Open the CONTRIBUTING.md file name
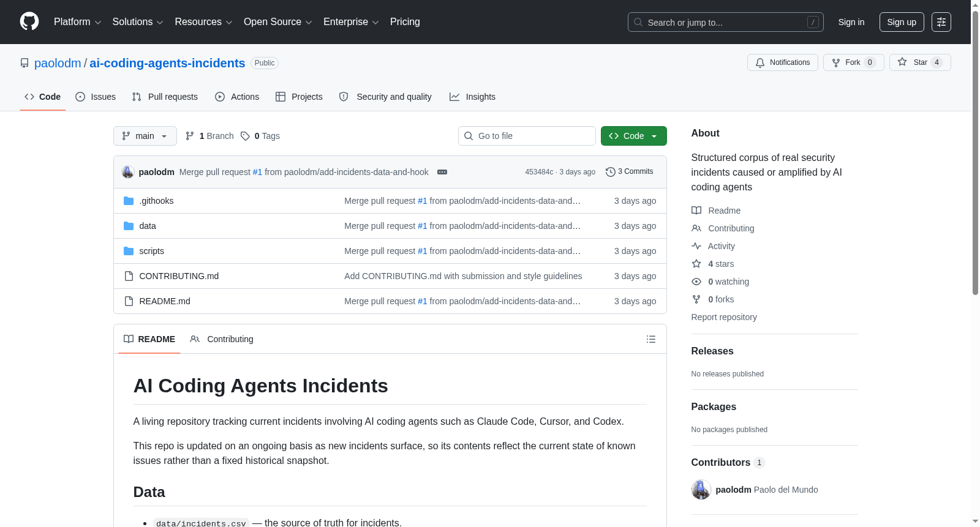 coord(179,276)
